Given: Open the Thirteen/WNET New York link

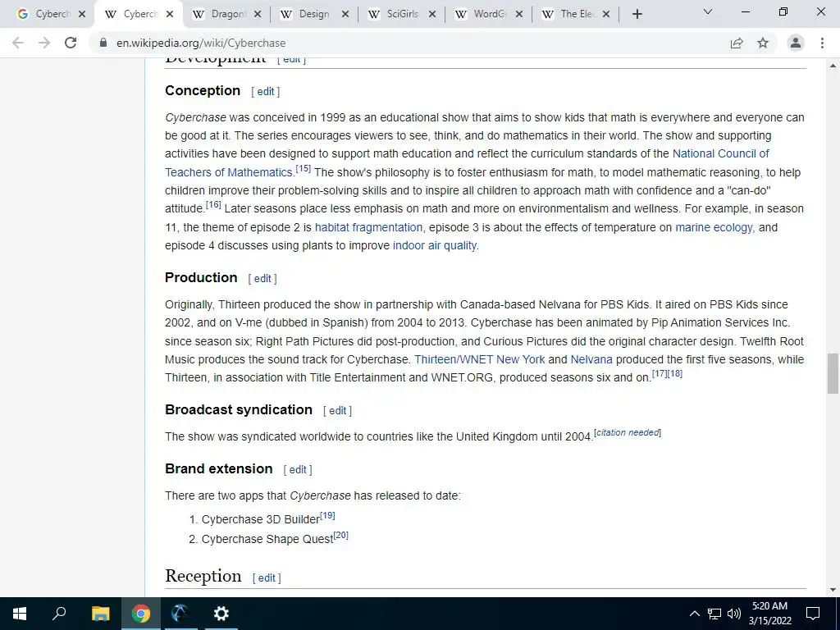Looking at the screenshot, I should pyautogui.click(x=479, y=360).
